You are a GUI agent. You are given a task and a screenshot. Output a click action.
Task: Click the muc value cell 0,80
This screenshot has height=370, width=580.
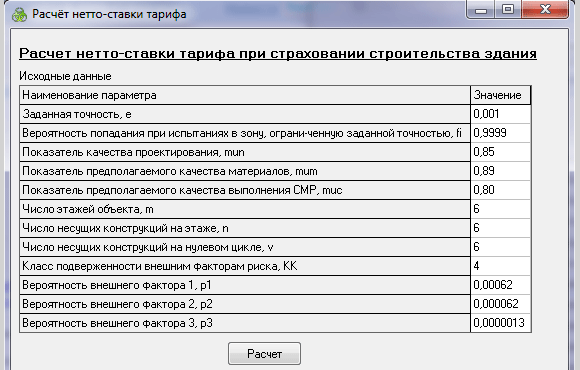[x=500, y=190]
